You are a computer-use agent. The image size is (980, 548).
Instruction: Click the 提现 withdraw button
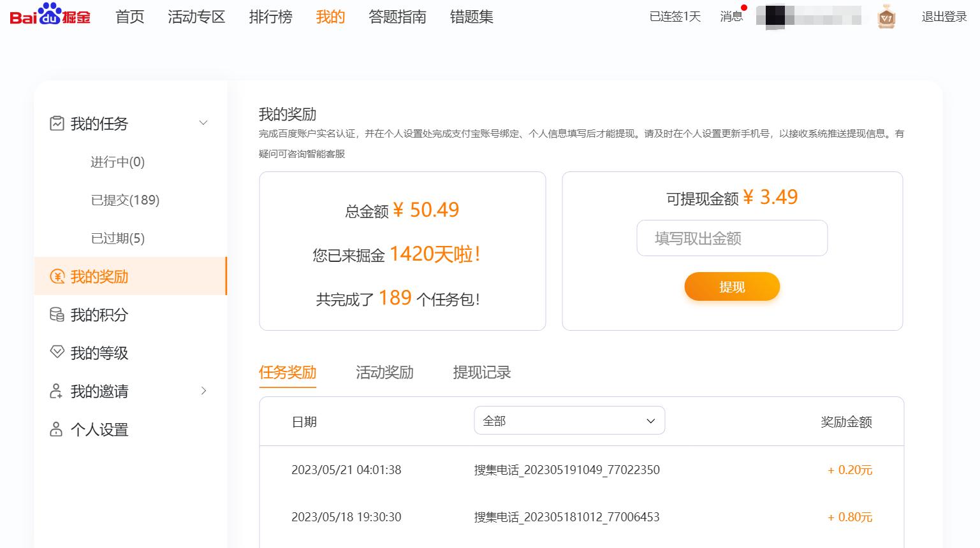point(732,286)
